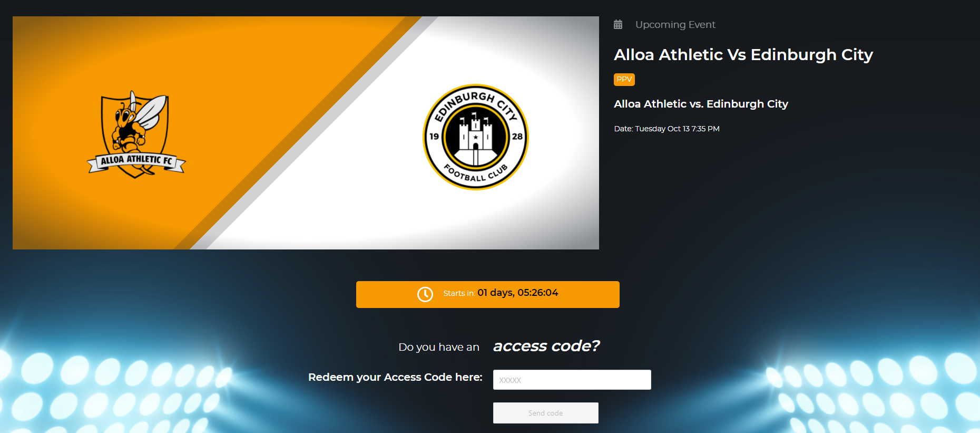Screen dimensions: 980x433
Task: Click the Edinburgh City Football Club badge
Action: click(475, 137)
